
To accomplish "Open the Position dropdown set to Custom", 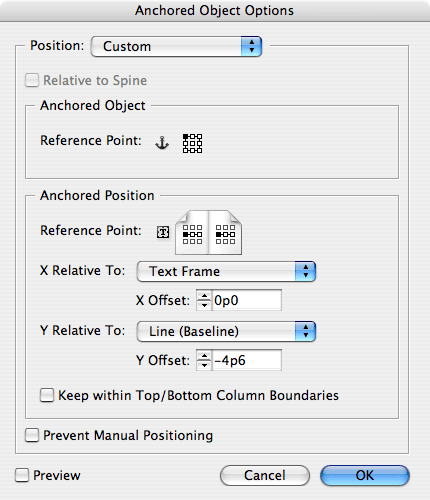I will click(x=176, y=46).
